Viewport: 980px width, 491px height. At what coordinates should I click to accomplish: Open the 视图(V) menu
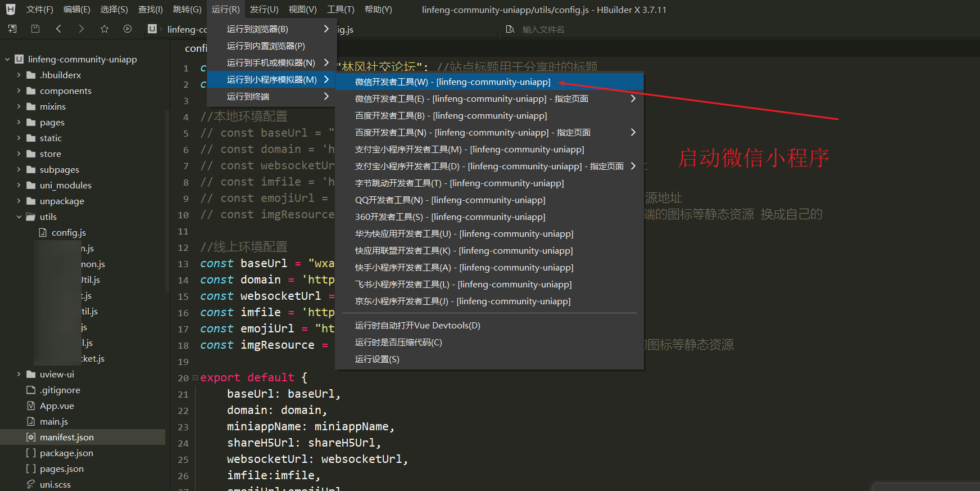(302, 10)
